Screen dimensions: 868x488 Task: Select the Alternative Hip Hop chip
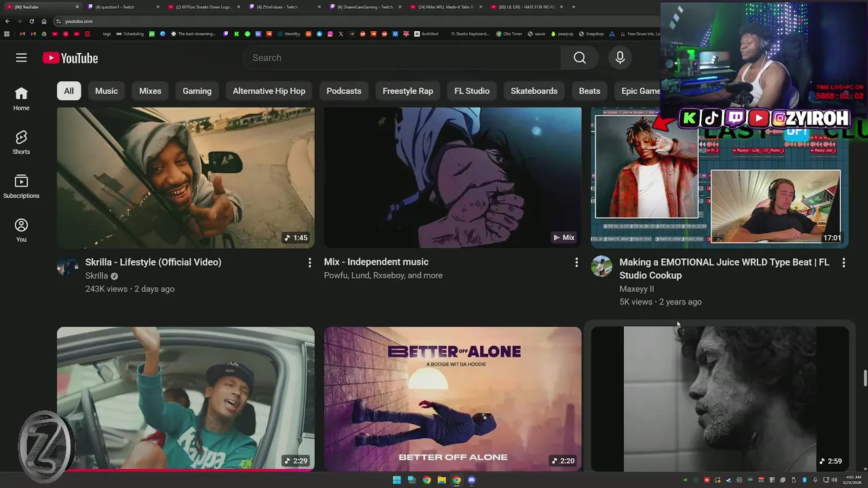click(269, 91)
